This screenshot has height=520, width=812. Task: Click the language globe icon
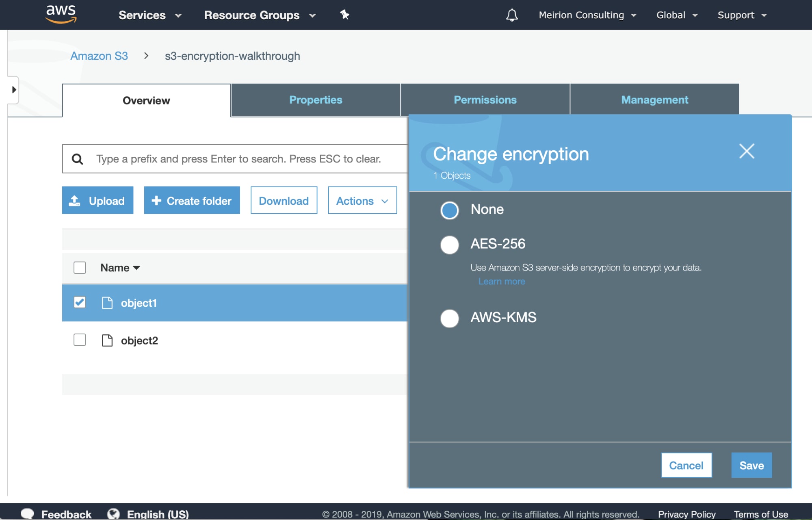coord(114,514)
